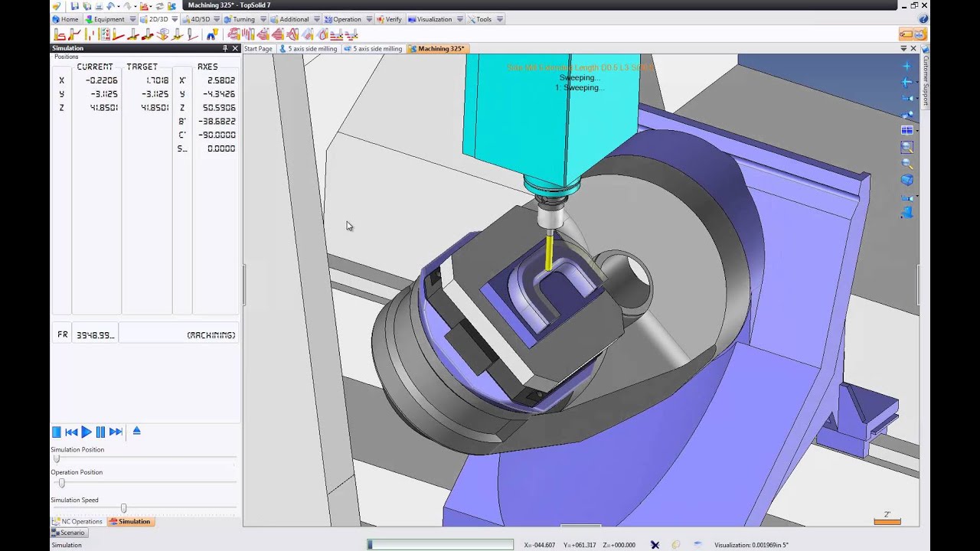The image size is (980, 551).
Task: Open the Customer Support side panel
Action: click(x=925, y=80)
